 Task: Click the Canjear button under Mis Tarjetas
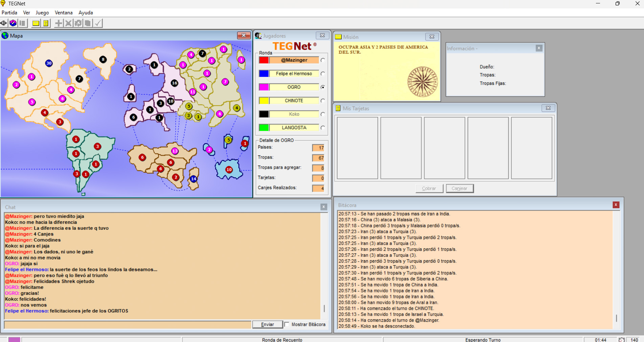point(460,189)
